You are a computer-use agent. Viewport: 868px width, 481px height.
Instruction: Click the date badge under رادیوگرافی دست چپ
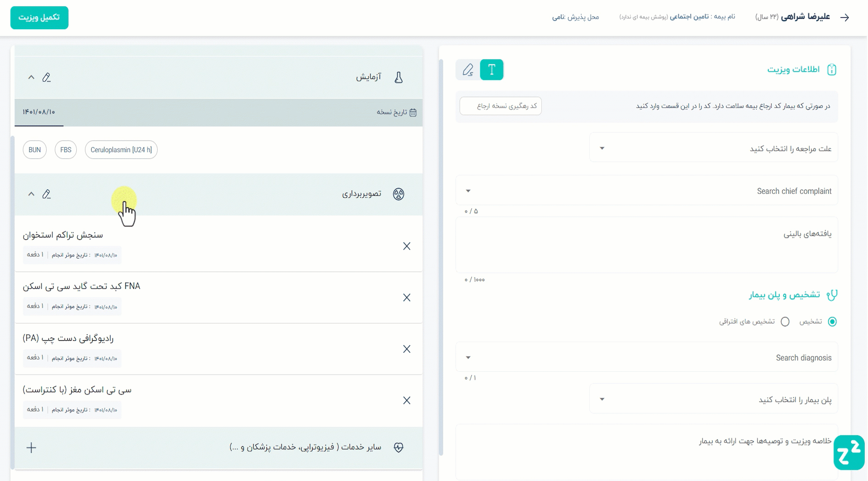(72, 358)
